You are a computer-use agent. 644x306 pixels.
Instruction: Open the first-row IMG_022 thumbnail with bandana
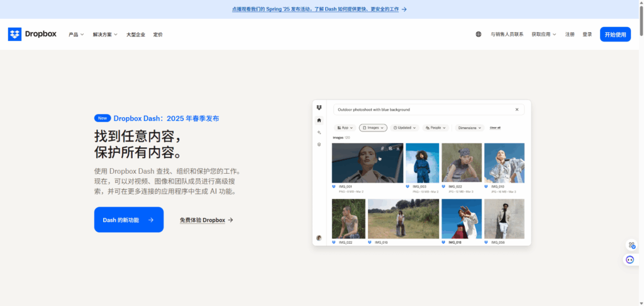[x=462, y=163]
